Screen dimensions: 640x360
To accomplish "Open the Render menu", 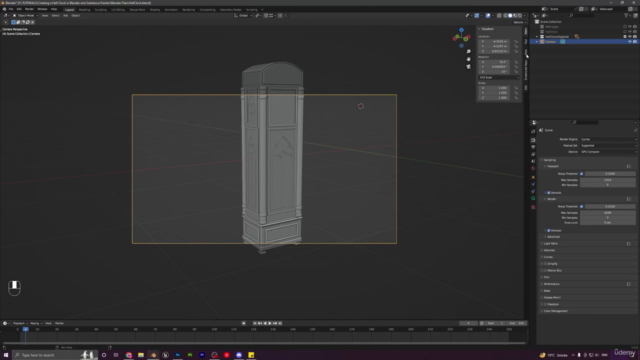I will pos(29,9).
